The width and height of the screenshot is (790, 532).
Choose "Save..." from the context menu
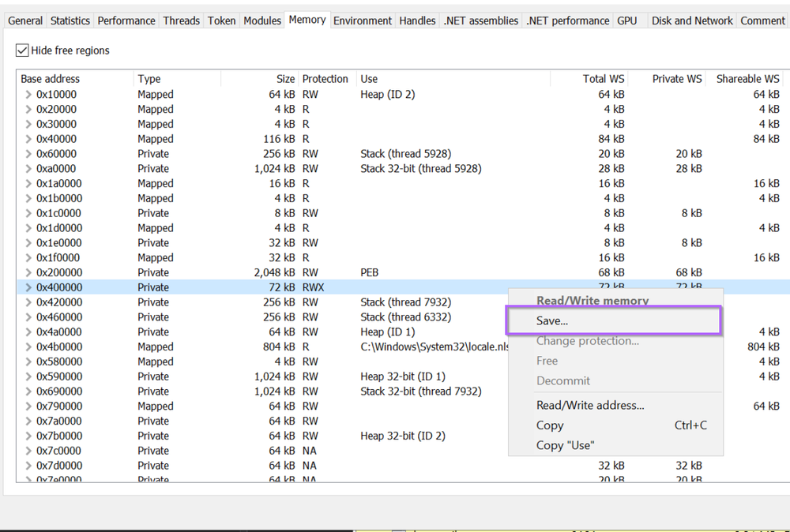point(614,320)
